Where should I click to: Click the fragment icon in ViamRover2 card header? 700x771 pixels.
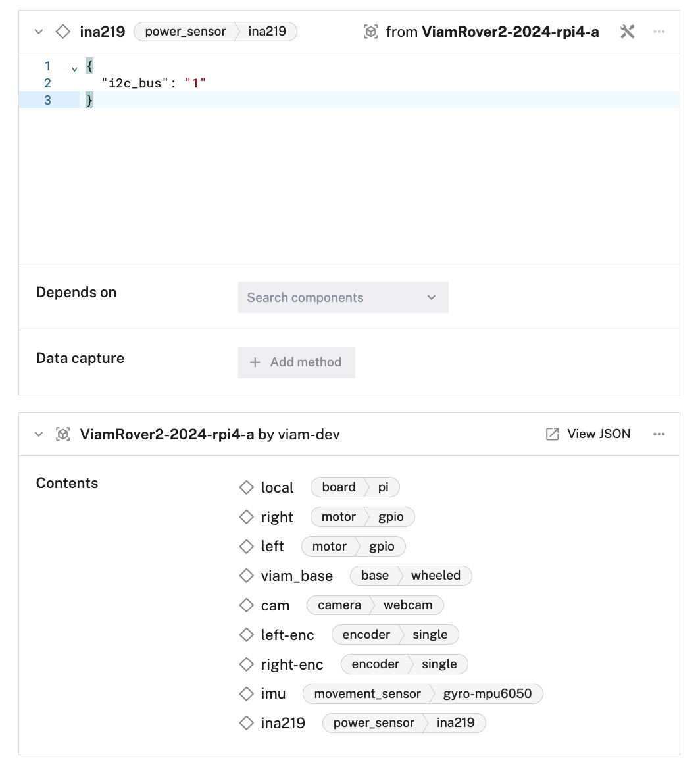pyautogui.click(x=63, y=434)
